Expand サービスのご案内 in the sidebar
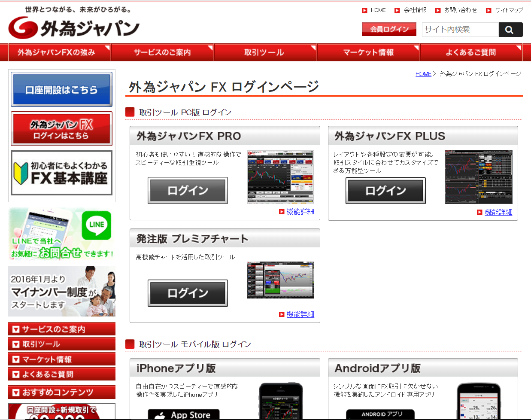 (x=61, y=329)
